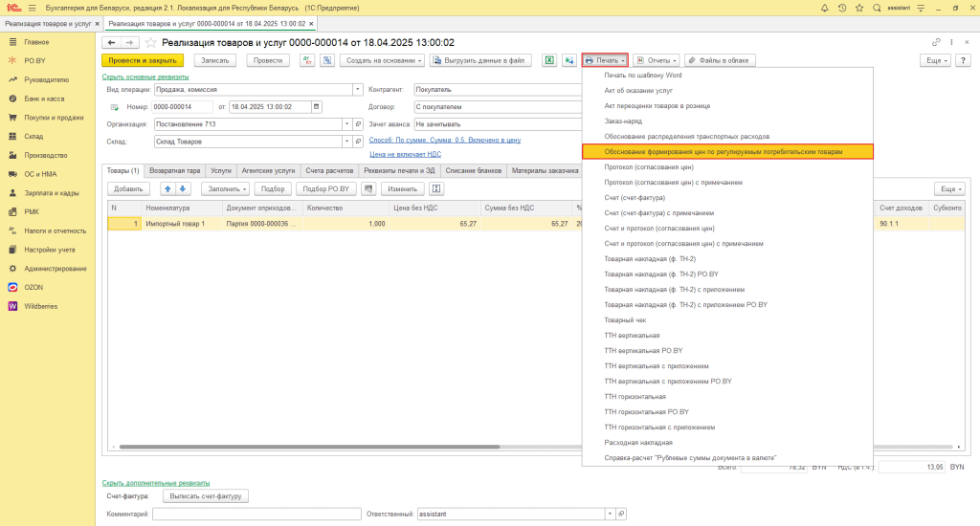The image size is (980, 526).
Task: Switch to Реквизиты печати и ЭД tab
Action: [399, 170]
